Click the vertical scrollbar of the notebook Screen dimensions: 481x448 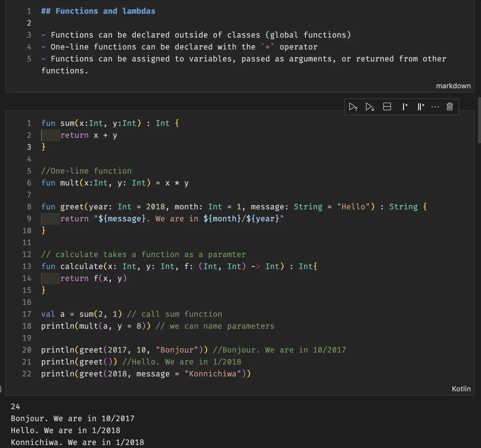pos(479,121)
